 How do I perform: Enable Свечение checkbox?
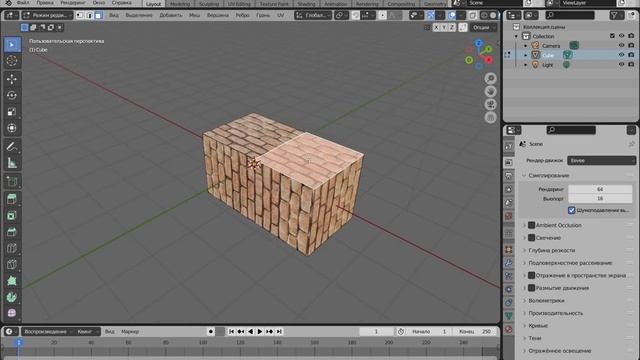[x=531, y=238]
